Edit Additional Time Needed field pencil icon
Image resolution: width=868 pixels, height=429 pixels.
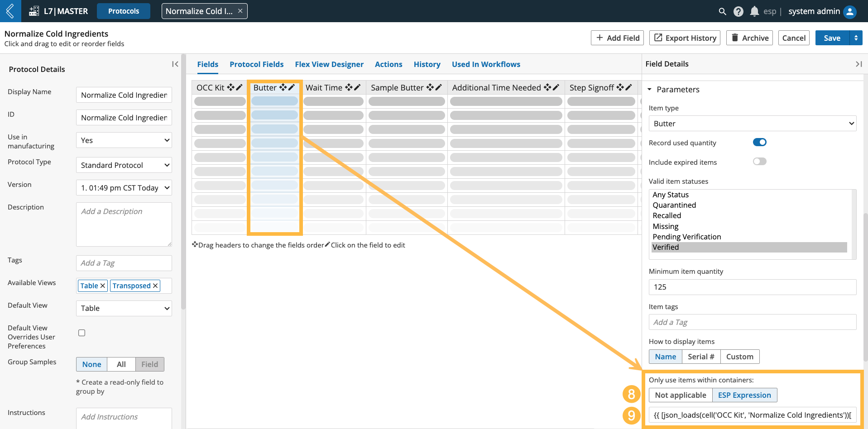(556, 87)
